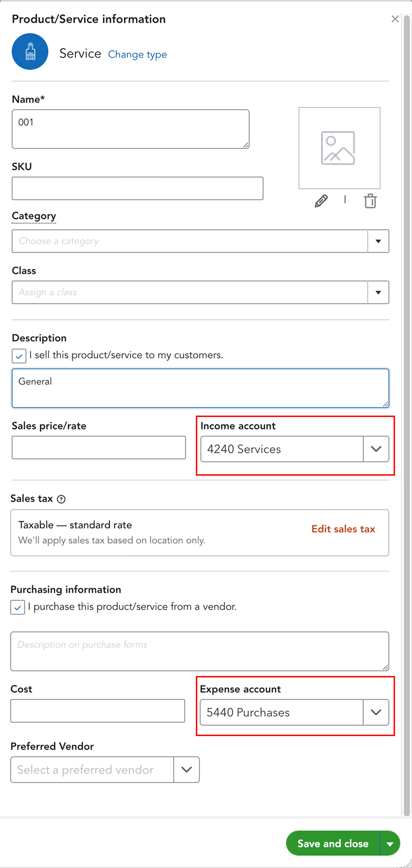Uncheck 'I sell this product/service' checkbox
This screenshot has width=412, height=868.
tap(19, 356)
